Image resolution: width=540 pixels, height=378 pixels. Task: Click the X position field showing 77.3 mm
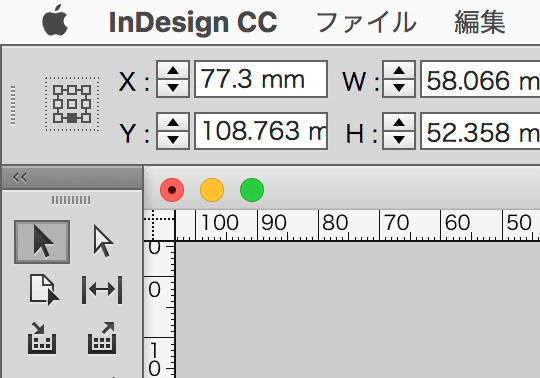click(261, 79)
